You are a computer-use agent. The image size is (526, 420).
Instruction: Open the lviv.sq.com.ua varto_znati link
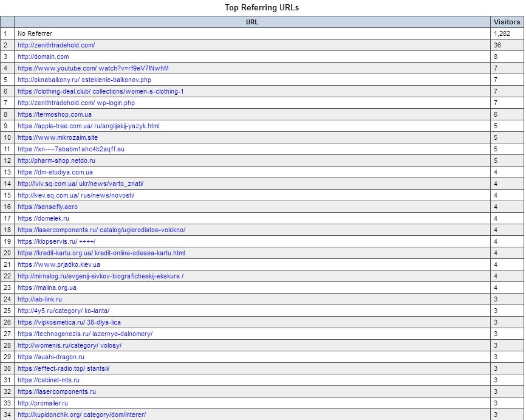(x=81, y=184)
